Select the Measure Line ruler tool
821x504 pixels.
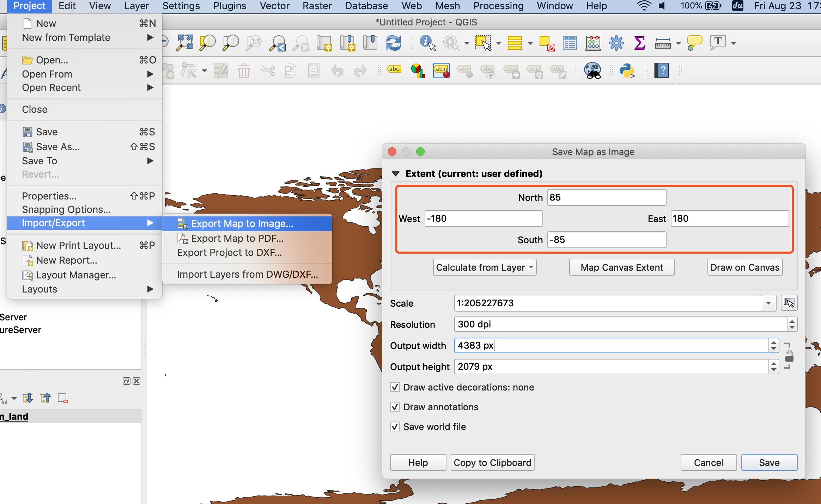tap(663, 43)
